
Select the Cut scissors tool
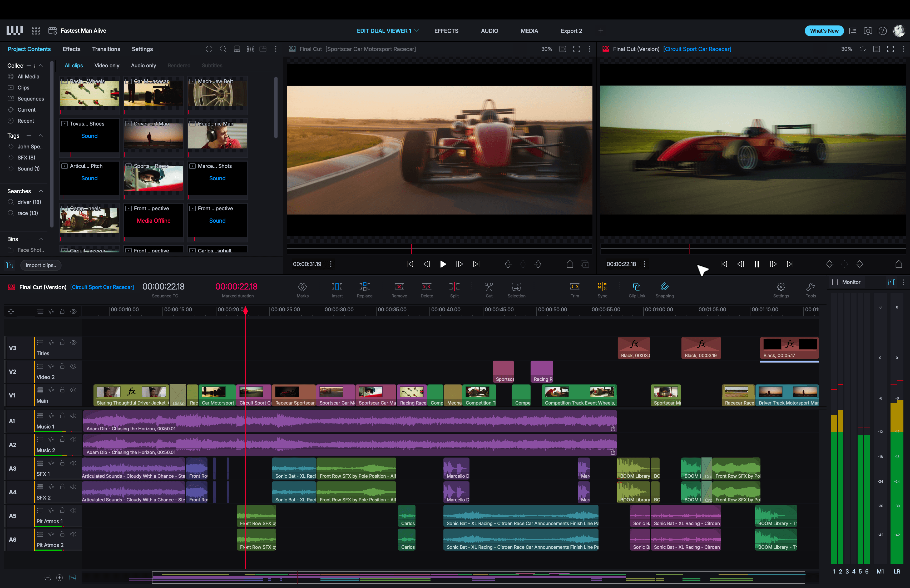(x=489, y=287)
